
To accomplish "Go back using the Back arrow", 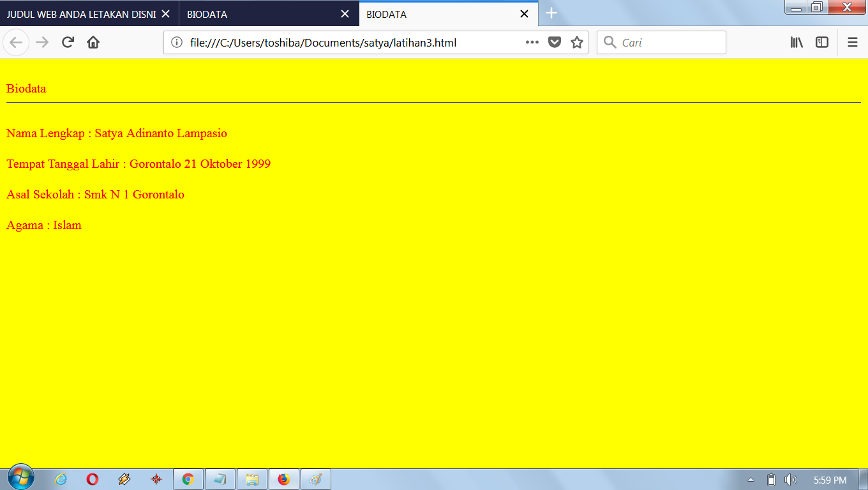I will tap(16, 43).
